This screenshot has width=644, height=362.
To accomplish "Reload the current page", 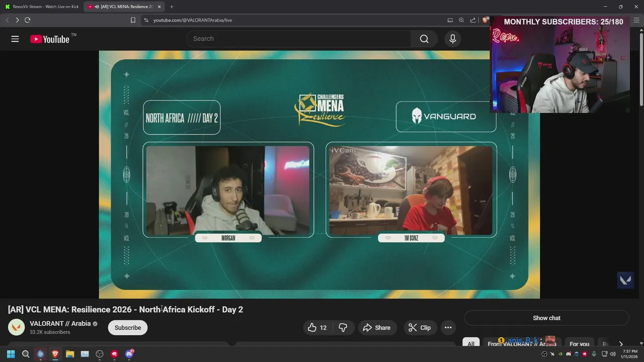I will tap(27, 20).
